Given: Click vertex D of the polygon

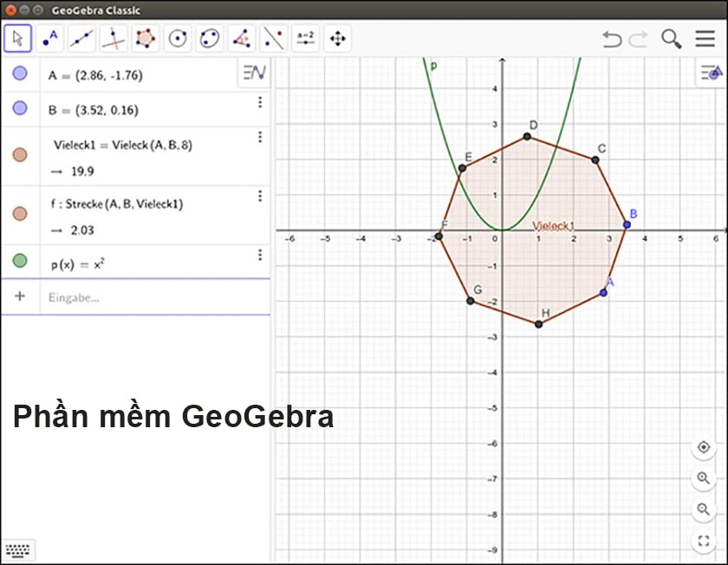Looking at the screenshot, I should 527,137.
